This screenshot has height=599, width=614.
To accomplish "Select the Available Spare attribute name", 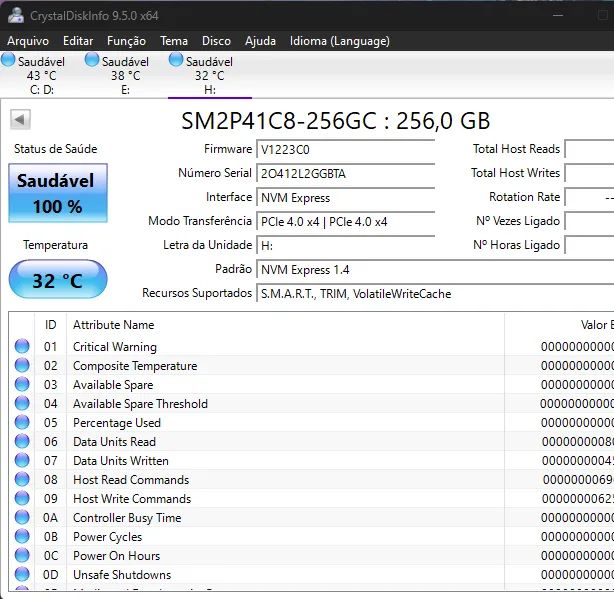I will click(113, 385).
